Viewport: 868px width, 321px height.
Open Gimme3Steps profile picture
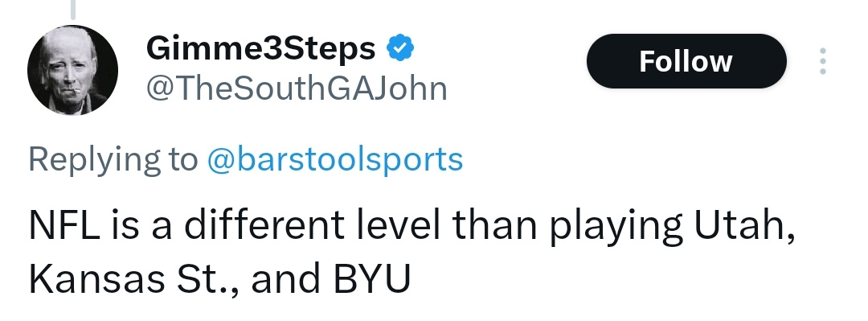[x=72, y=70]
